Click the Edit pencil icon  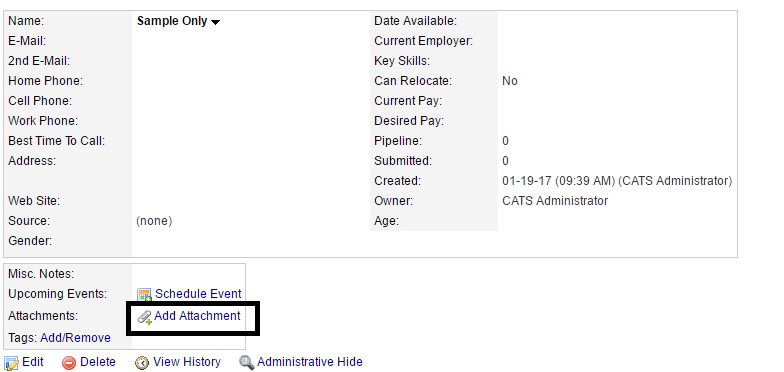(12, 363)
